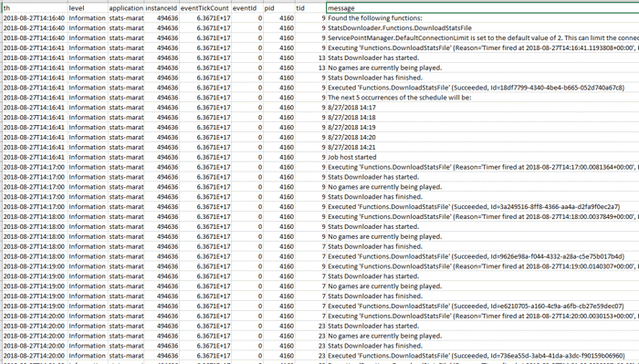
Task: Select the 'instanceId' column header cell
Action: (162, 8)
